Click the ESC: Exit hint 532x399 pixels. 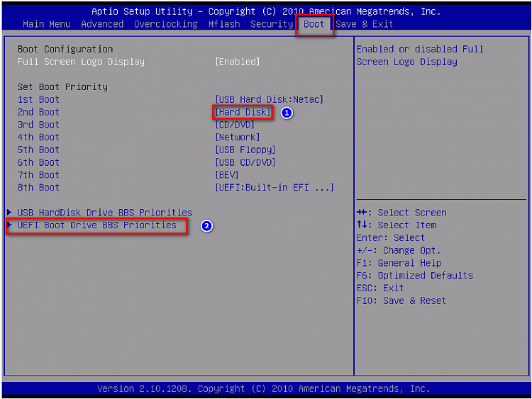click(380, 288)
